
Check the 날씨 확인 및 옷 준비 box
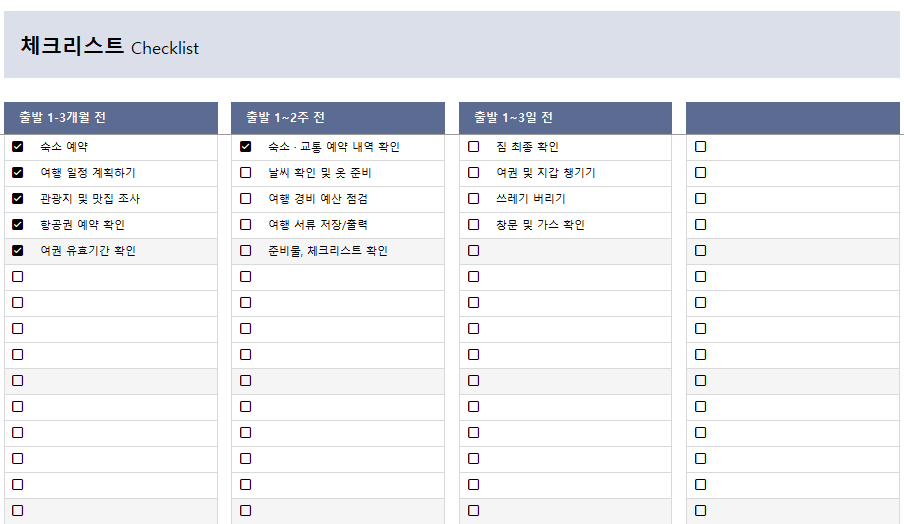coord(246,172)
